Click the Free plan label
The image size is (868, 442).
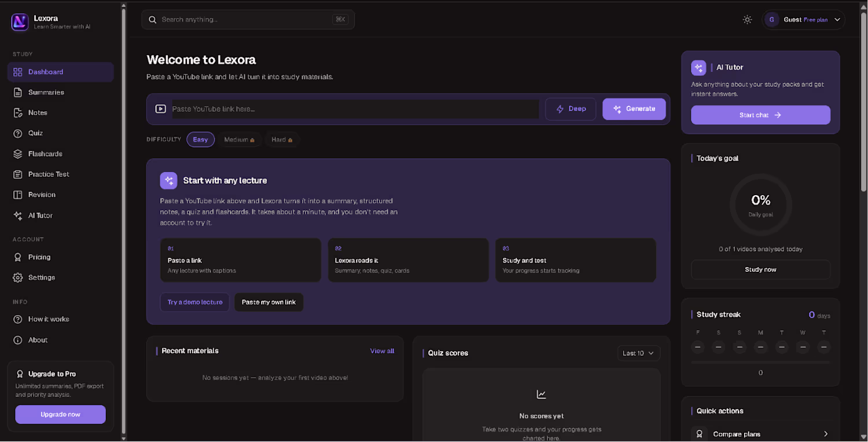click(815, 20)
